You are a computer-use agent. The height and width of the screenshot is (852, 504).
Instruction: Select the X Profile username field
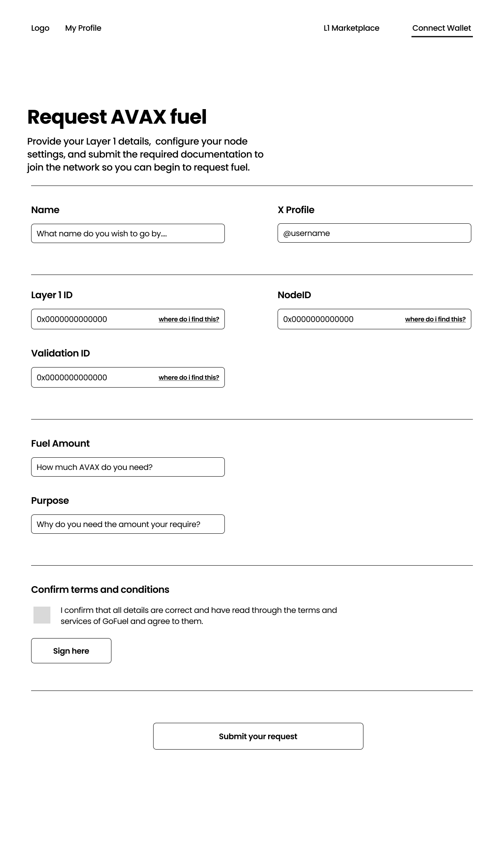374,233
